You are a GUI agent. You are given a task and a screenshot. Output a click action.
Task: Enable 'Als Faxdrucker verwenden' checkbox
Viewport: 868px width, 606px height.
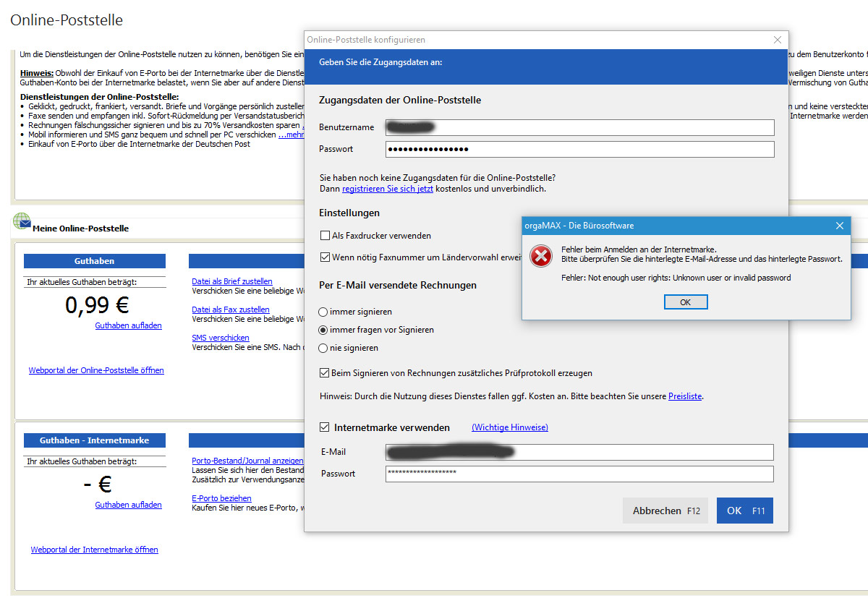click(x=325, y=236)
